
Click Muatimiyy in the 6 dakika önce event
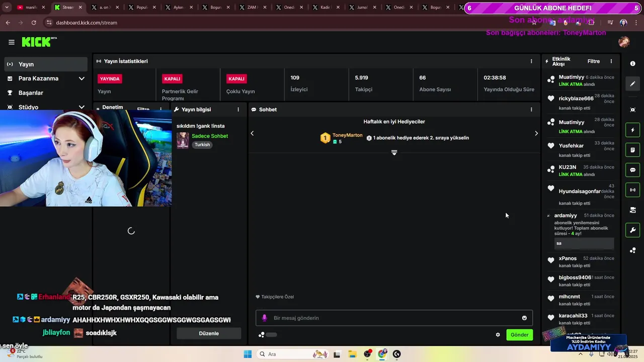(572, 77)
